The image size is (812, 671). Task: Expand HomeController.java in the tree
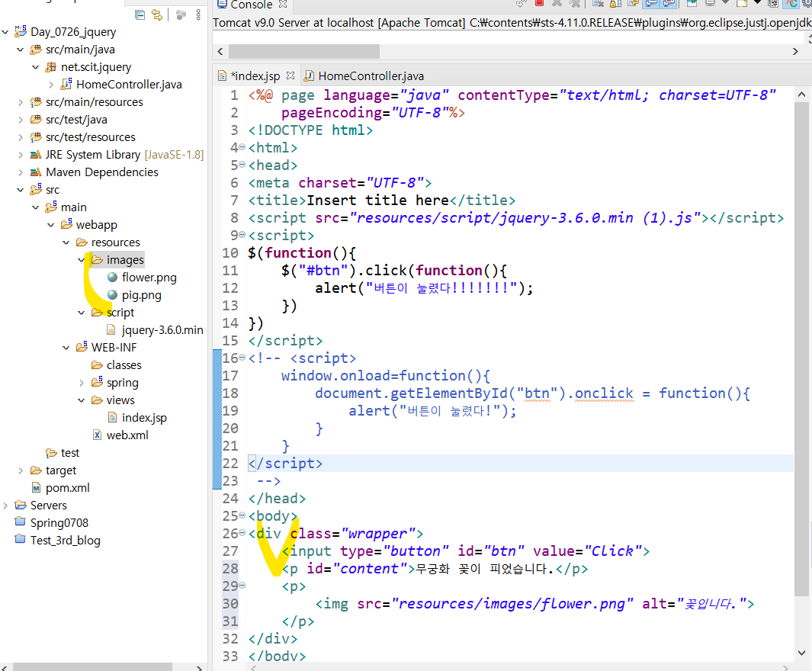(51, 85)
